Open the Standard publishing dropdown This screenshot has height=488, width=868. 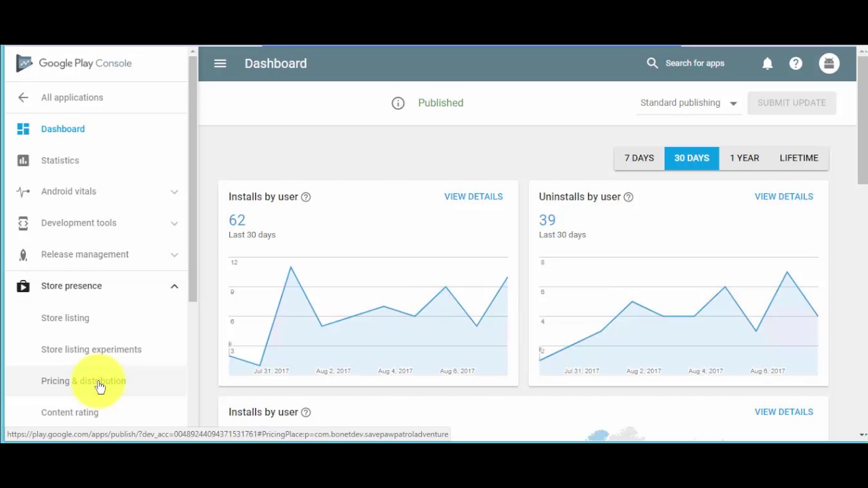coord(688,103)
